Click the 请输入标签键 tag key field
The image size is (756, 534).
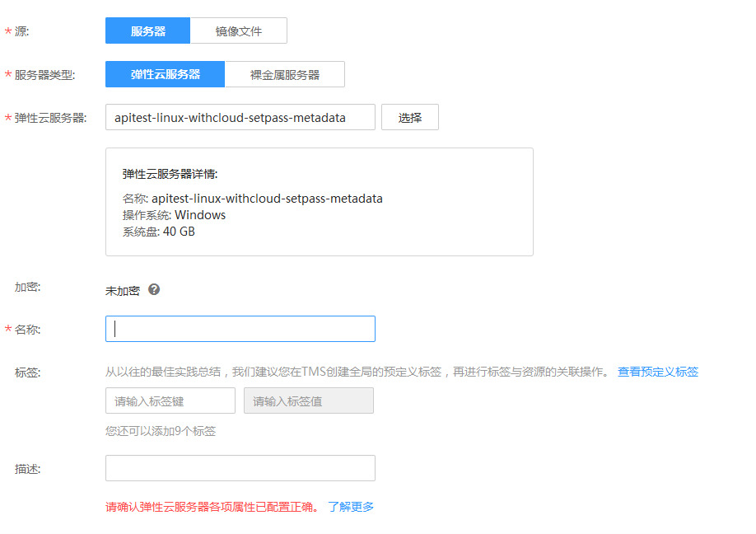point(170,400)
